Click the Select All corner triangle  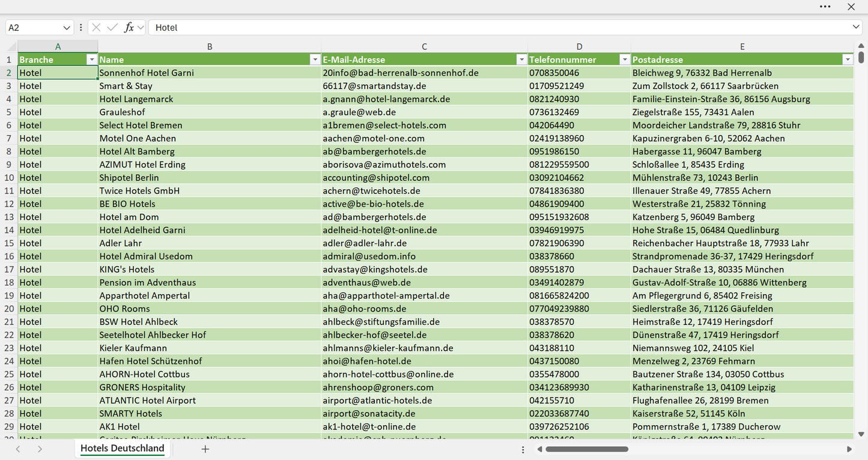(x=11, y=47)
